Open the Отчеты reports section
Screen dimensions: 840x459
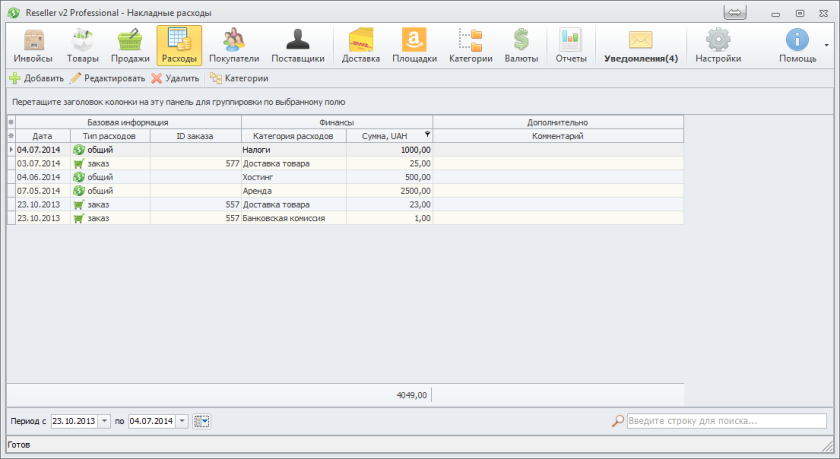(x=571, y=46)
